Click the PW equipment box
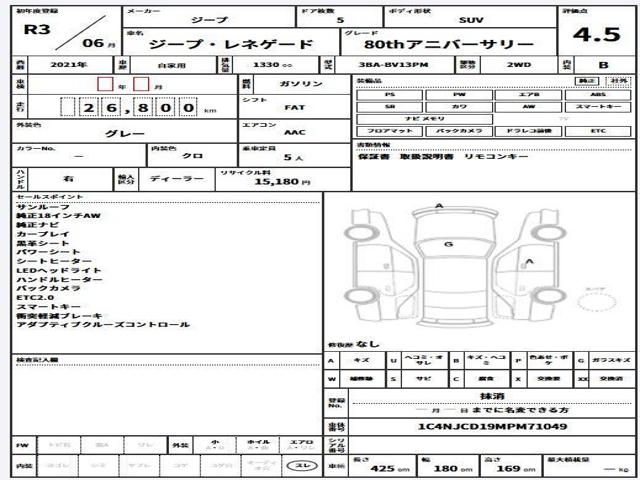The image size is (640, 480). pyautogui.click(x=459, y=95)
